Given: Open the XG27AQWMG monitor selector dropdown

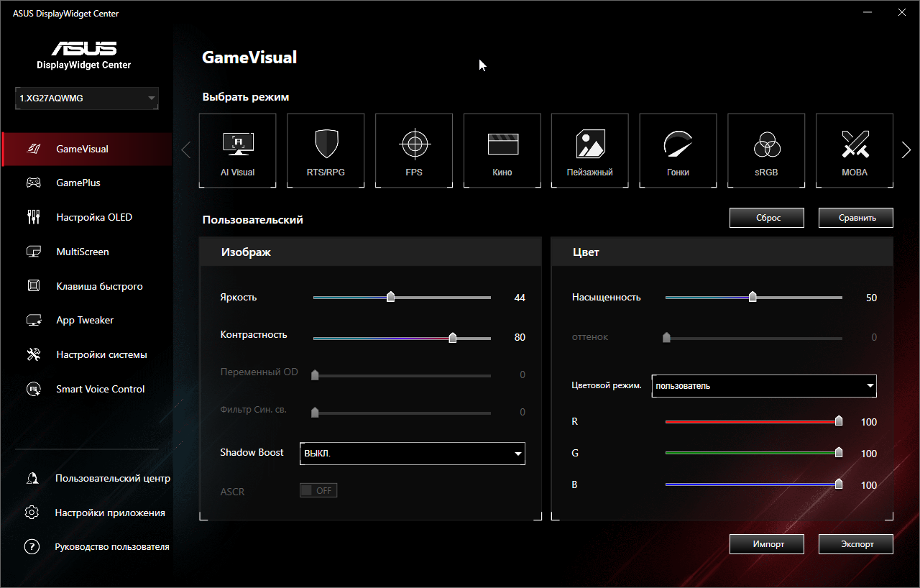Looking at the screenshot, I should [x=87, y=98].
